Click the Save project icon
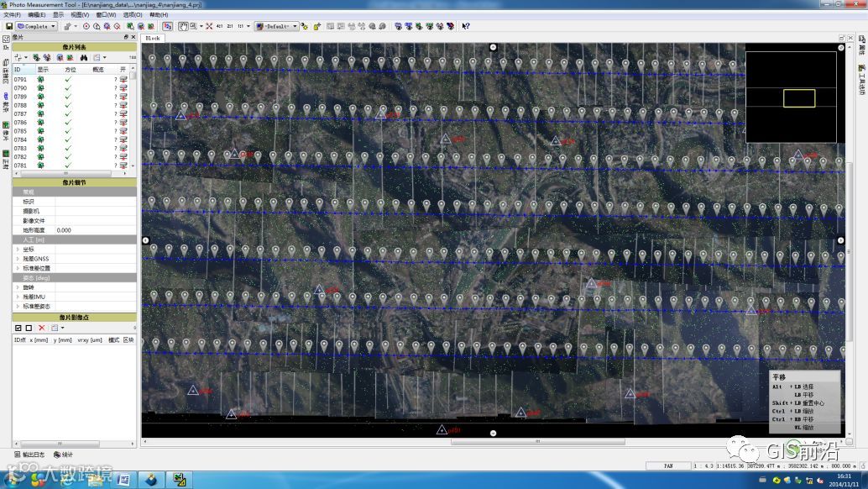 [x=9, y=26]
